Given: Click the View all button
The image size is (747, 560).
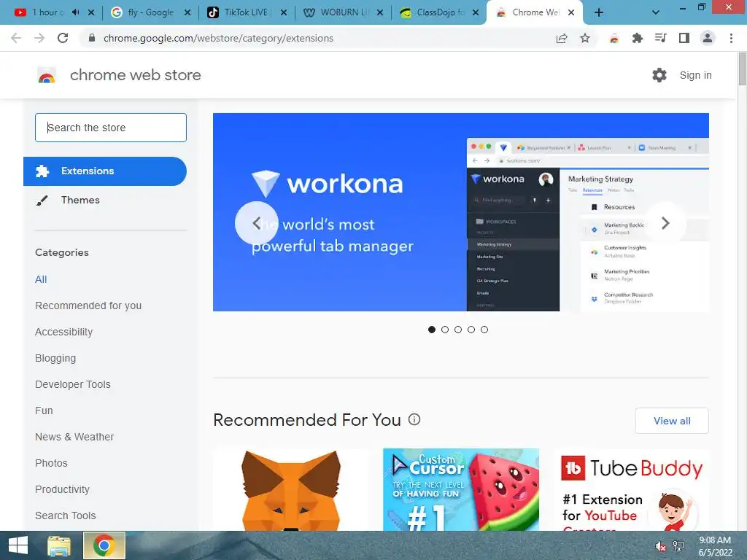Looking at the screenshot, I should tap(672, 421).
